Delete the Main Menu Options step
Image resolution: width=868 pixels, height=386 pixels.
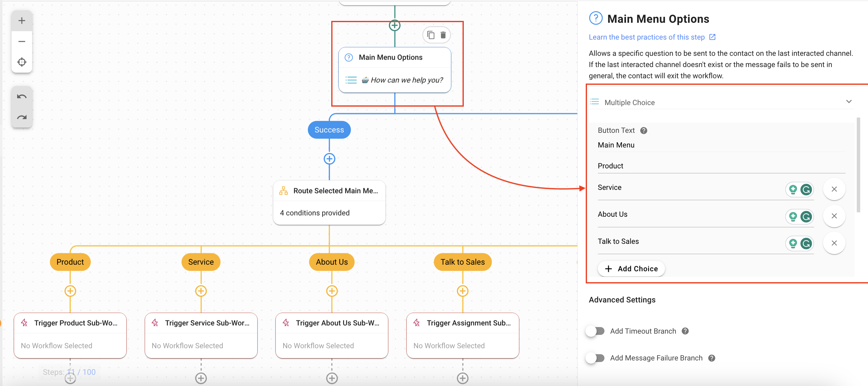click(443, 35)
